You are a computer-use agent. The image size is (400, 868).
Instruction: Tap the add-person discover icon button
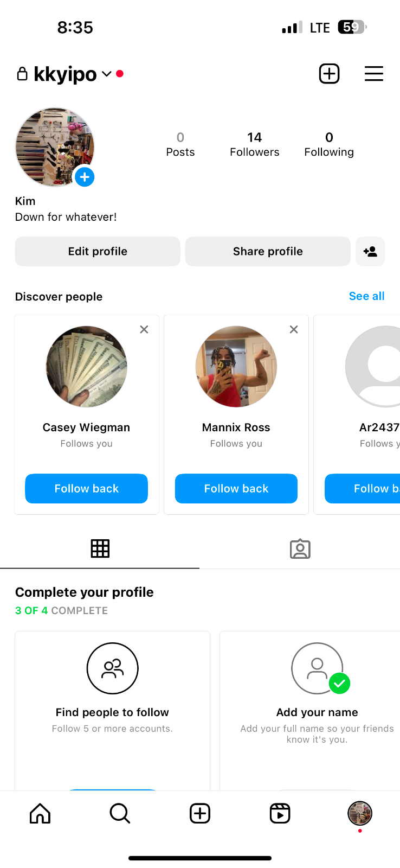tap(370, 251)
